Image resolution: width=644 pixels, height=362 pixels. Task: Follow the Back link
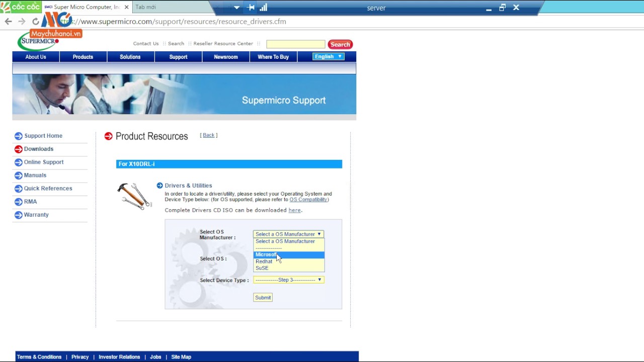208,135
